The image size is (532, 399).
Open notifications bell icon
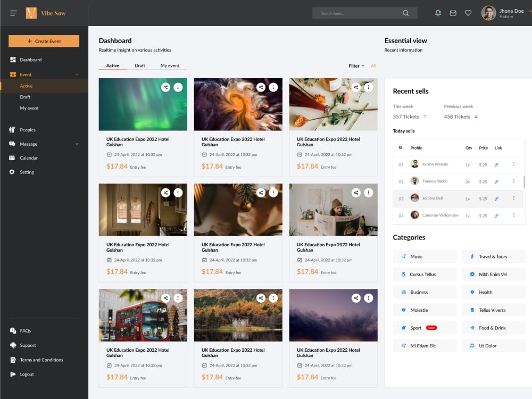(x=438, y=13)
